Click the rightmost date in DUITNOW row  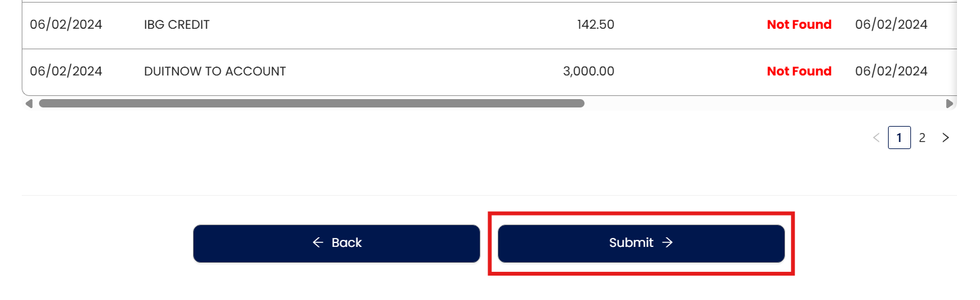coord(891,71)
